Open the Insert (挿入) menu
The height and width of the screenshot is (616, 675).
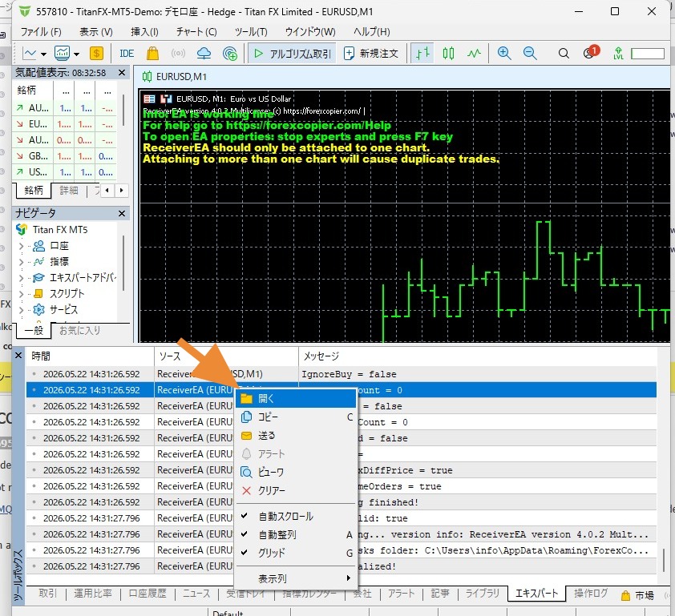pyautogui.click(x=144, y=32)
